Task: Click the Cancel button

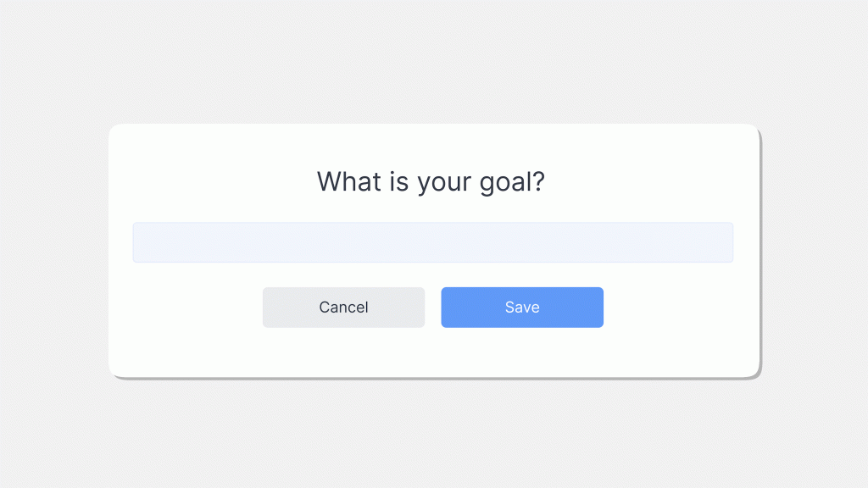Action: coord(344,307)
